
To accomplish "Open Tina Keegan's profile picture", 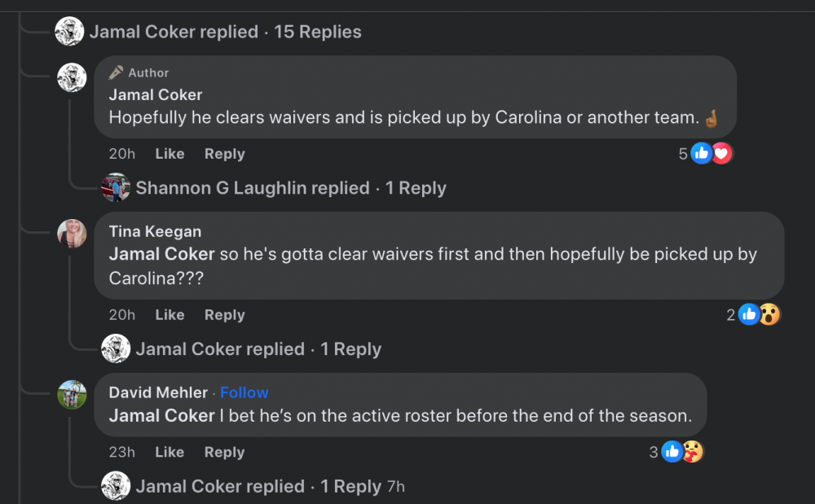I will point(72,234).
